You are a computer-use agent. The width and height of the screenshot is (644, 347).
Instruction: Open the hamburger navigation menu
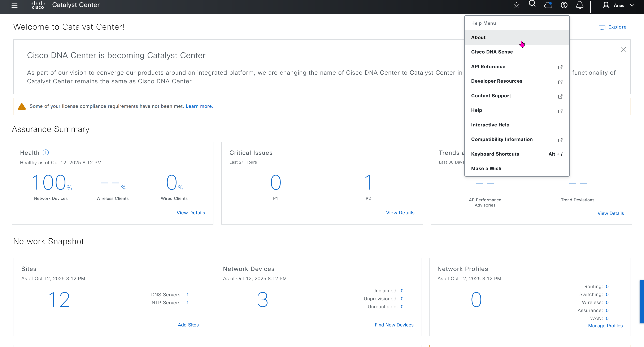[14, 5]
